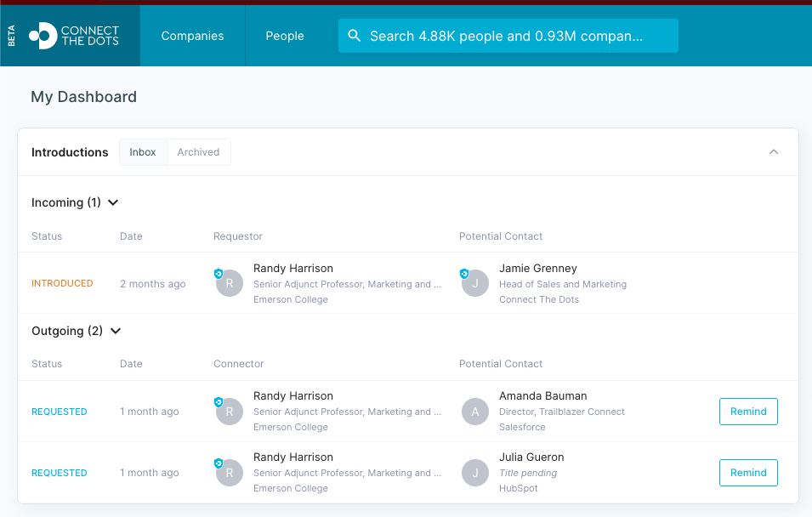This screenshot has width=812, height=517.
Task: Click Randy Harrison's avatar in the Incoming row
Action: point(230,283)
